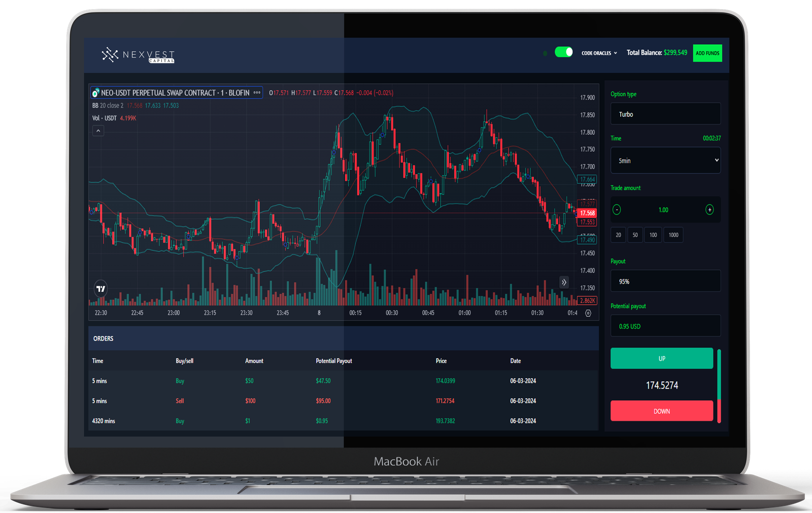Click the TradingView logo on chart

[100, 288]
